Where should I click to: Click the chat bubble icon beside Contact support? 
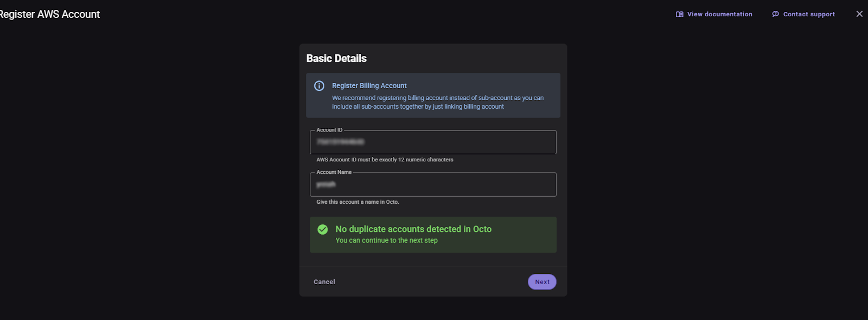coord(775,14)
